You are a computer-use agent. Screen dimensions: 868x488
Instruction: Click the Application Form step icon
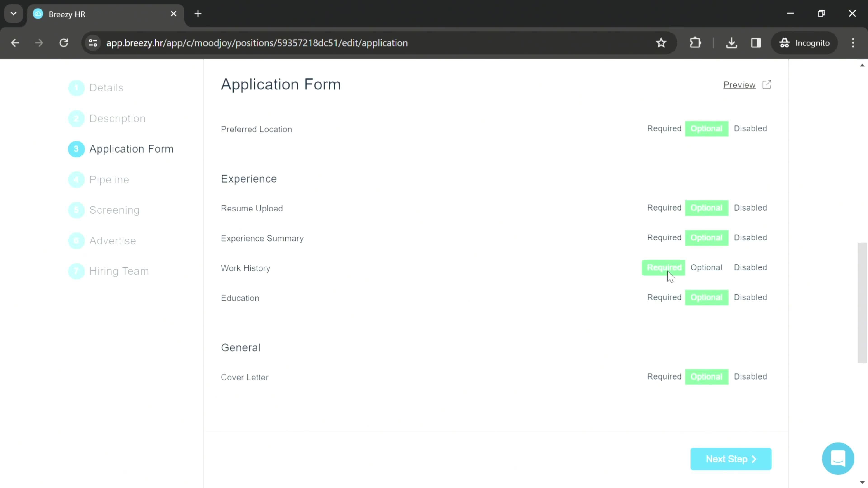[76, 148]
